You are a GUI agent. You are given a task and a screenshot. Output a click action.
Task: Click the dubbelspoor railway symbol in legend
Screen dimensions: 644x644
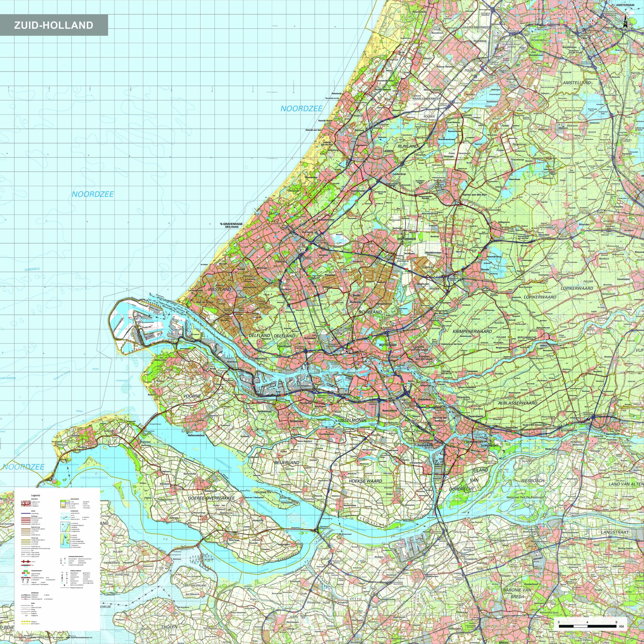click(26, 595)
